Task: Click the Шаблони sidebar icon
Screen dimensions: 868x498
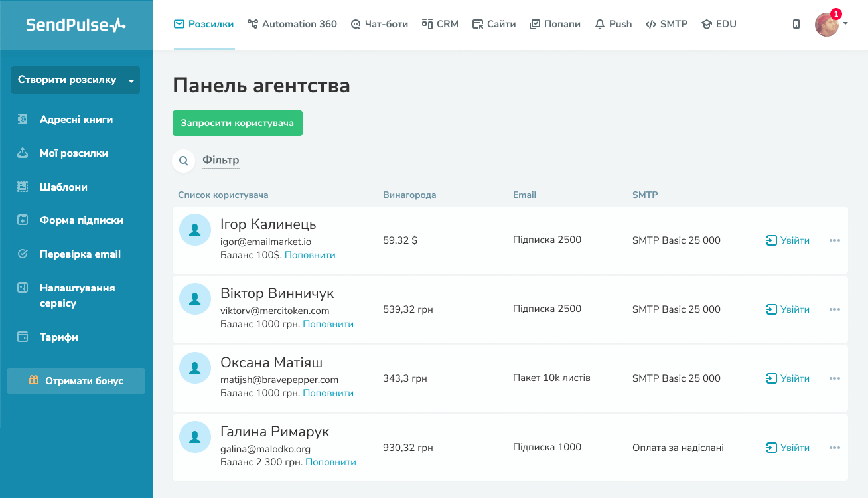Action: [23, 187]
